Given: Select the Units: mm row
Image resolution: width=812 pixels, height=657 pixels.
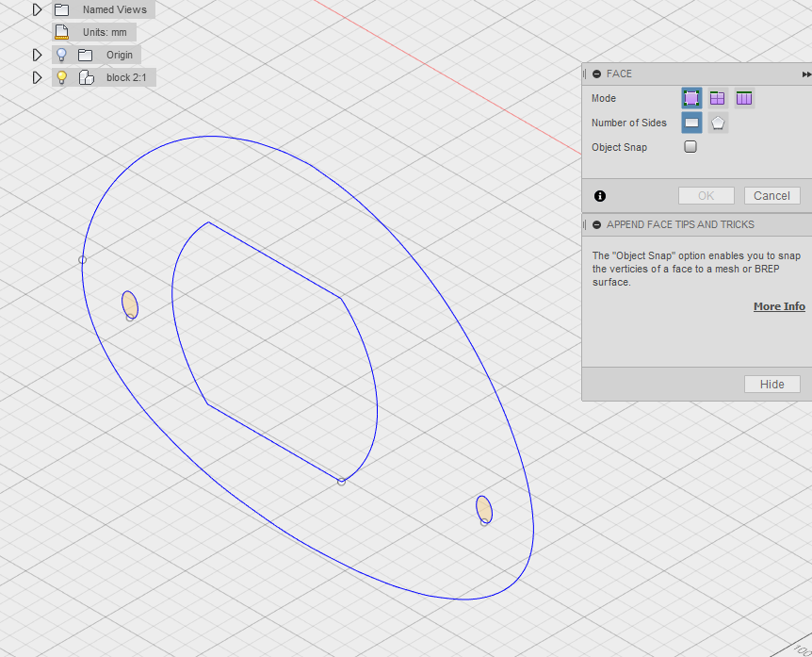Looking at the screenshot, I should tap(94, 32).
